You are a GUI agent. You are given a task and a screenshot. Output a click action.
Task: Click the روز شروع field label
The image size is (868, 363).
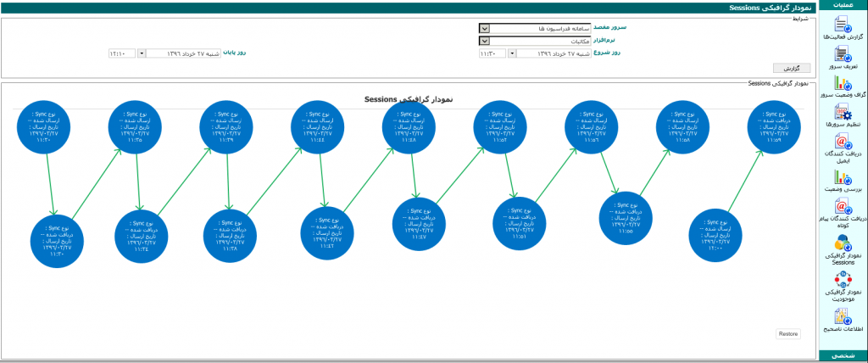click(605, 53)
